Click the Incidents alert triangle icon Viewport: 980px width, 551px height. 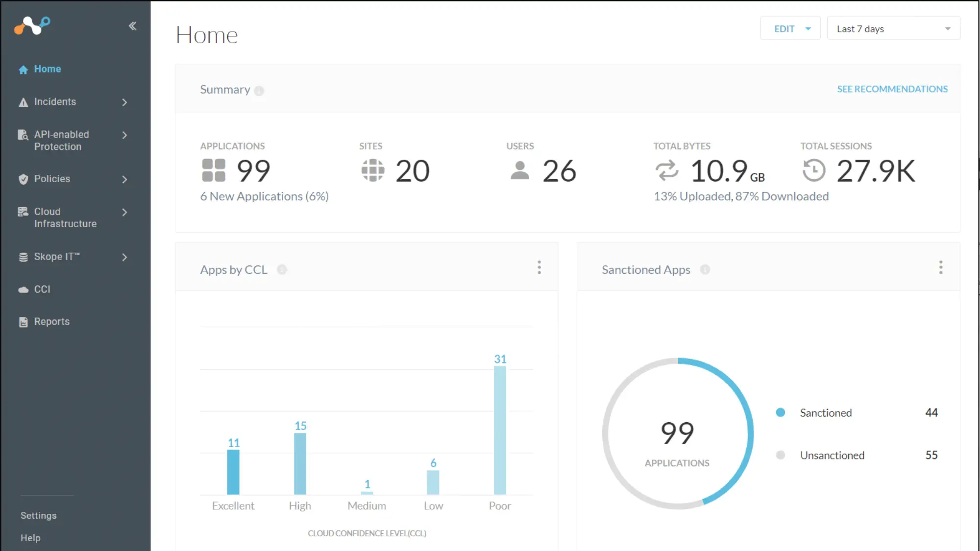[x=23, y=102]
